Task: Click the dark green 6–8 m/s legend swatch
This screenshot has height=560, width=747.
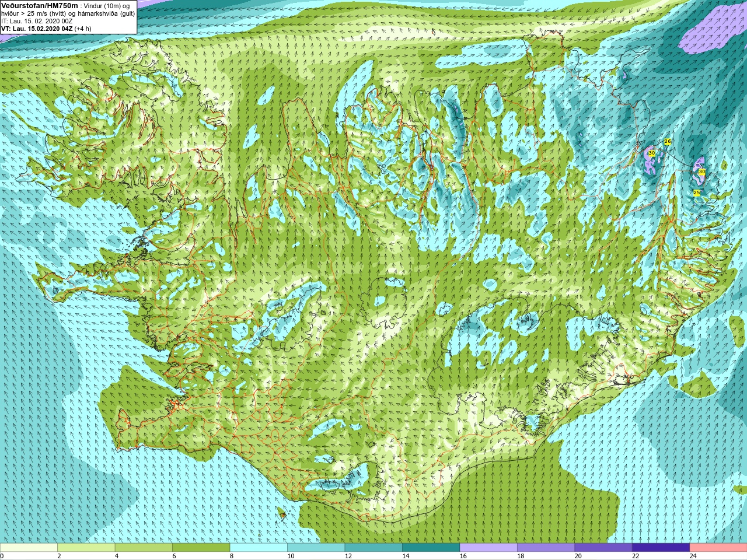Action: (201, 548)
